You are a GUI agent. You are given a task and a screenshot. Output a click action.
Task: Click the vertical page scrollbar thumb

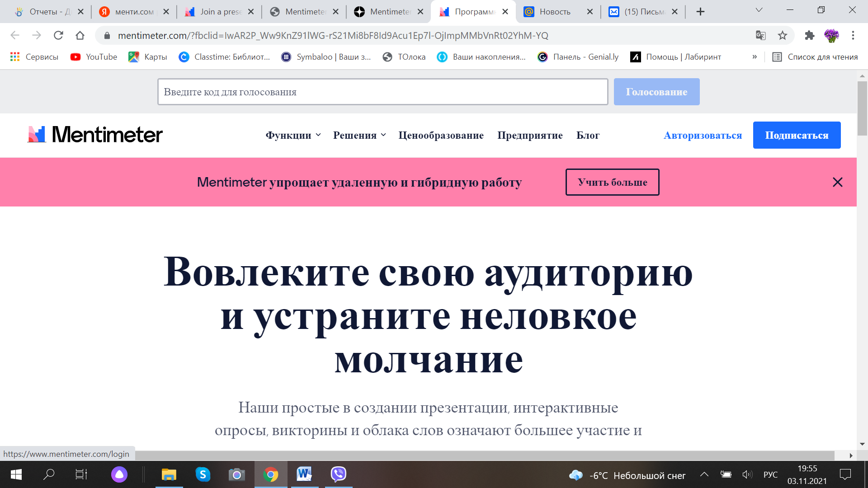(x=862, y=108)
